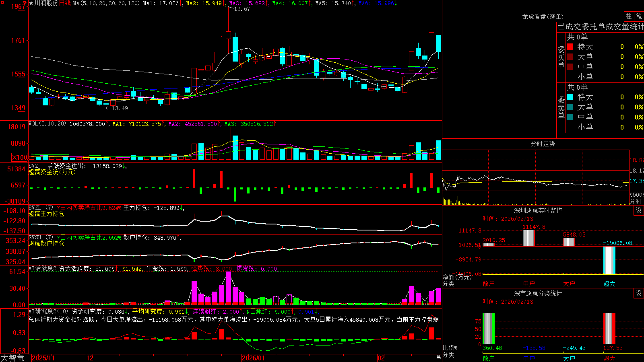The width and height of the screenshot is (644, 362).
Task: Click the 深市超赢分类统计 panel title
Action: pyautogui.click(x=538, y=293)
